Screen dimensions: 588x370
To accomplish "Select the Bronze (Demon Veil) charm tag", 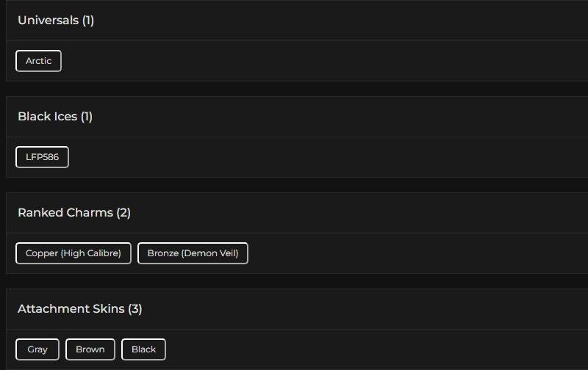I will [193, 253].
